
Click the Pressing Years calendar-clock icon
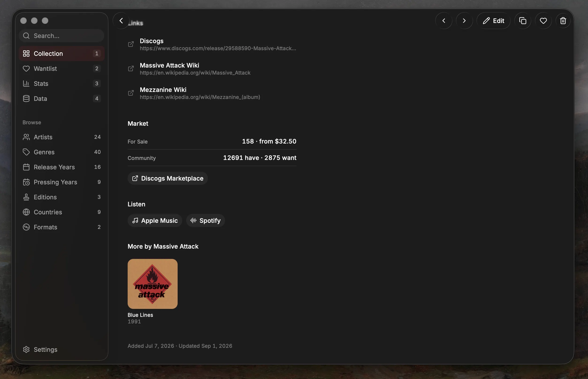pyautogui.click(x=26, y=182)
